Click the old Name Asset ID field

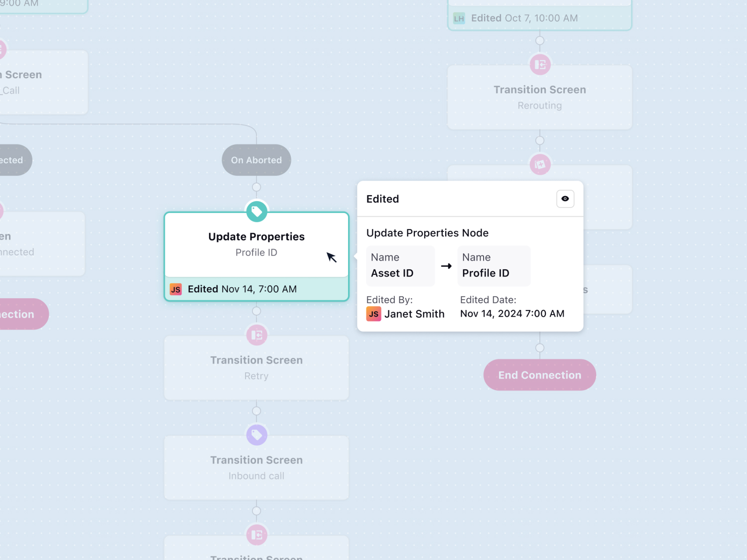point(400,266)
